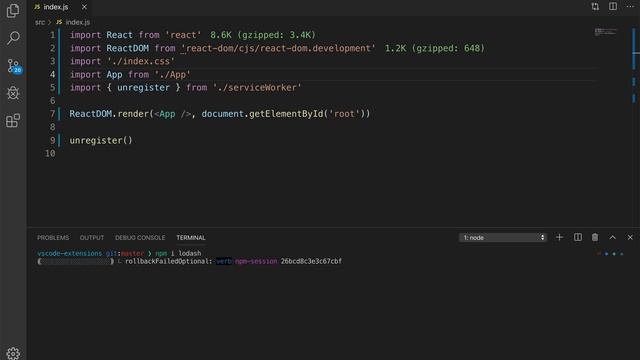Screen dimensions: 640x360
Task: Click line number 10 in the gutter
Action: click(x=50, y=153)
